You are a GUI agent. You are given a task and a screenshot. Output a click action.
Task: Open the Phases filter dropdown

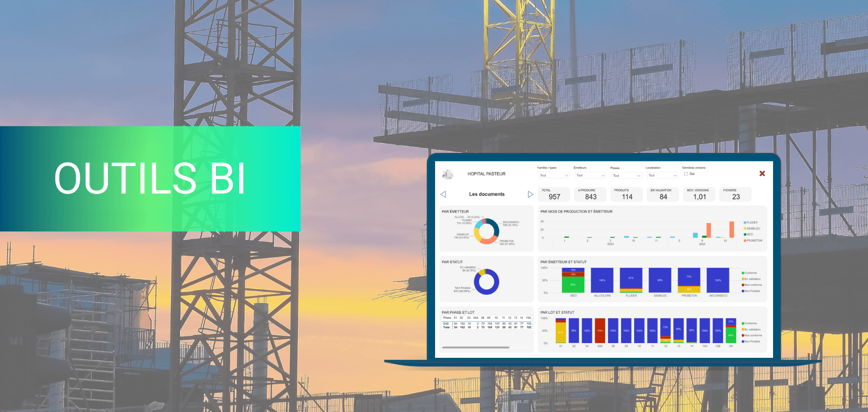tap(627, 176)
